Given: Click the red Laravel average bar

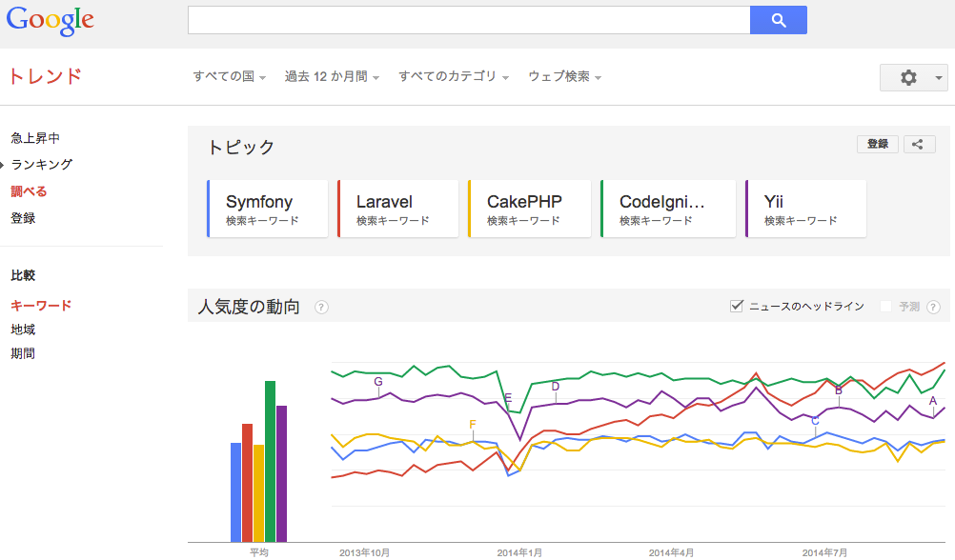Looking at the screenshot, I should click(247, 483).
